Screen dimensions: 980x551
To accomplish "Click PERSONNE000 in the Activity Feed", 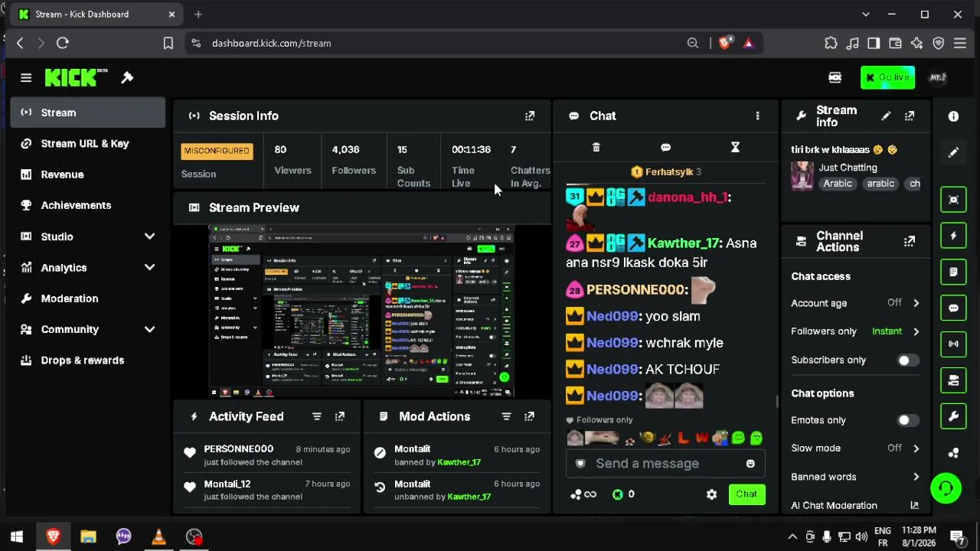I will tap(238, 449).
